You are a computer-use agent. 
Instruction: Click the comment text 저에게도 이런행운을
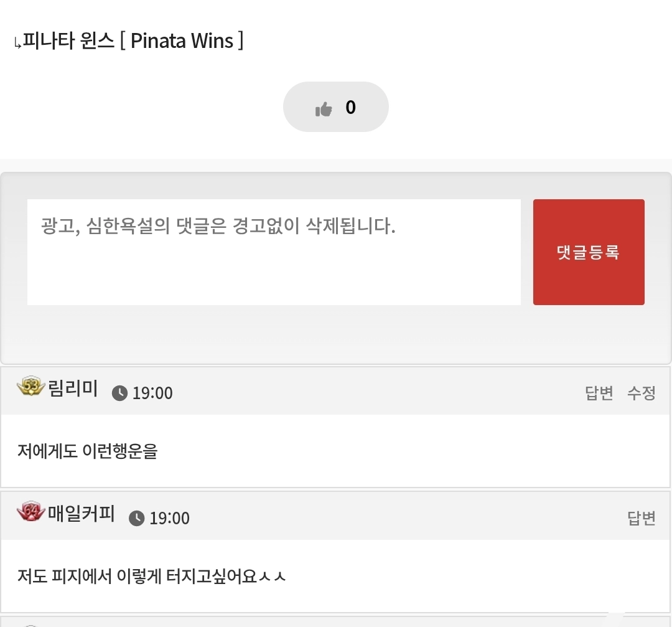pyautogui.click(x=87, y=451)
